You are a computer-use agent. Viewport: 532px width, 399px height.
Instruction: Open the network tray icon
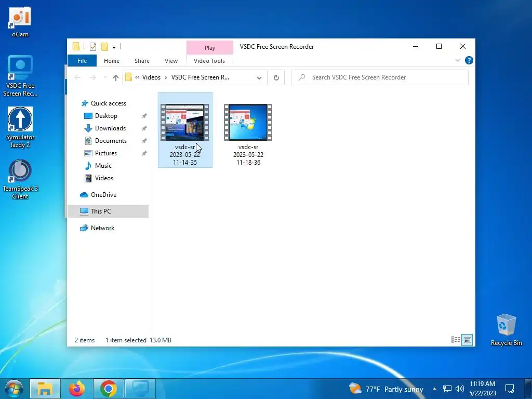447,389
